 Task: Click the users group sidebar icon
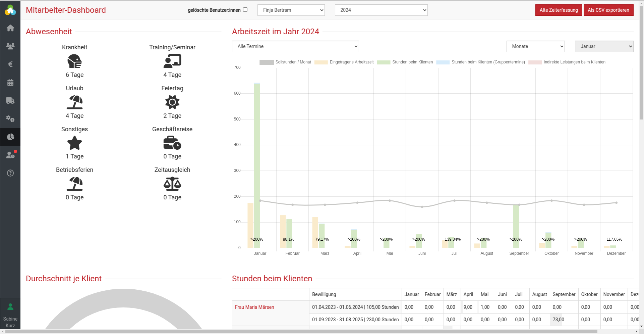tap(10, 46)
